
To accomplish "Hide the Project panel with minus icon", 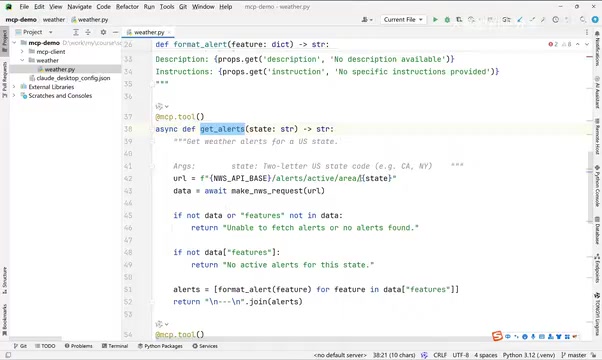I will 115,32.
